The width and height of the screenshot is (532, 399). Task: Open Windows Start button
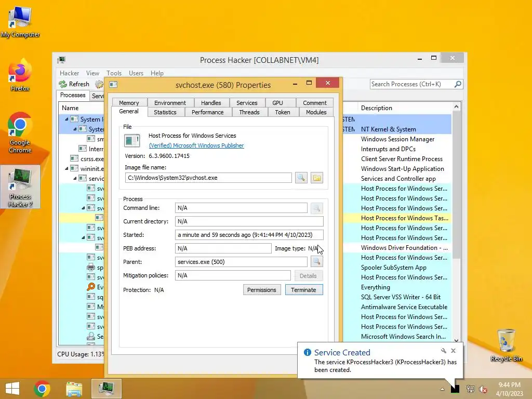[12, 389]
